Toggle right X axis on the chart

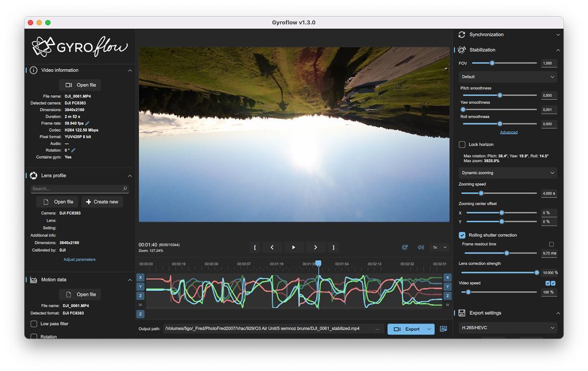[447, 277]
